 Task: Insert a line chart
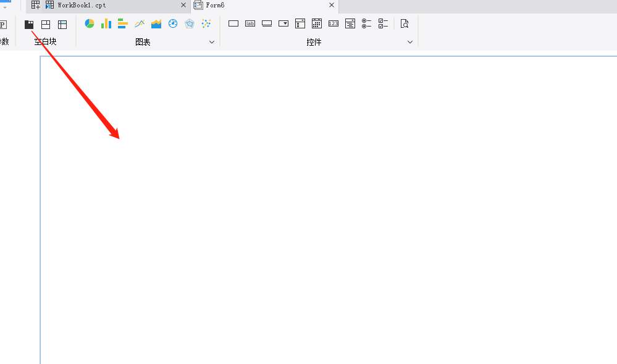[140, 23]
